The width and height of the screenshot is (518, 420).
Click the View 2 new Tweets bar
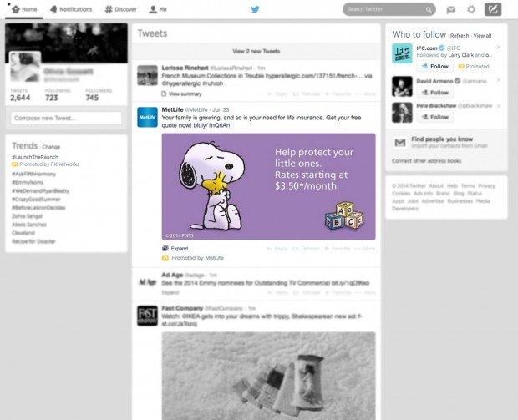pyautogui.click(x=256, y=51)
